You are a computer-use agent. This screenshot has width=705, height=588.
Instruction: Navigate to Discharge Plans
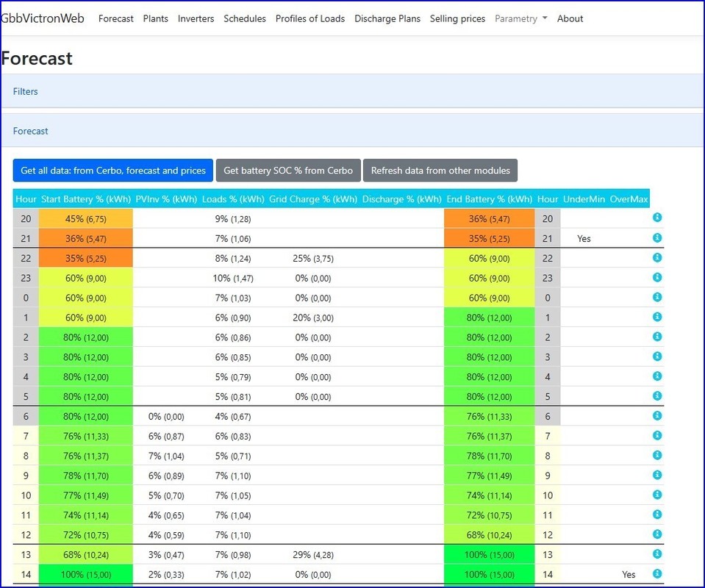387,18
